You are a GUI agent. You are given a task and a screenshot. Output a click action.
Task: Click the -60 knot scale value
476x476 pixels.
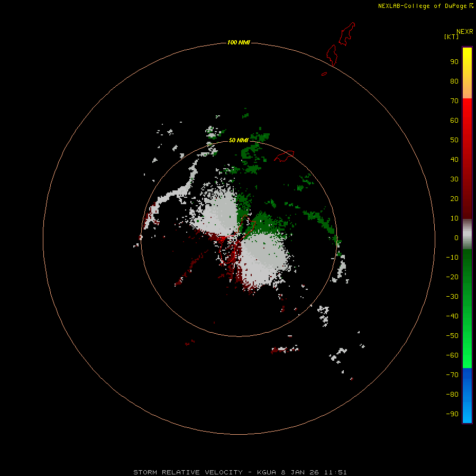point(452,355)
